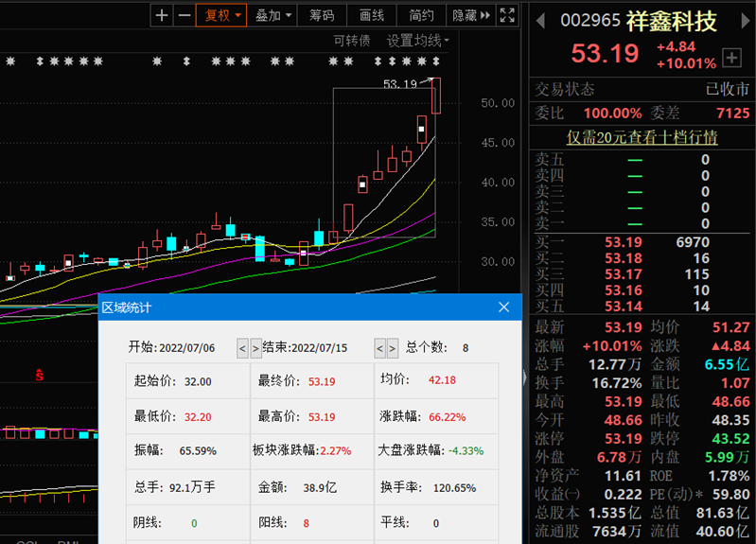
Task: Advance start date with right arrow
Action: [x=255, y=348]
